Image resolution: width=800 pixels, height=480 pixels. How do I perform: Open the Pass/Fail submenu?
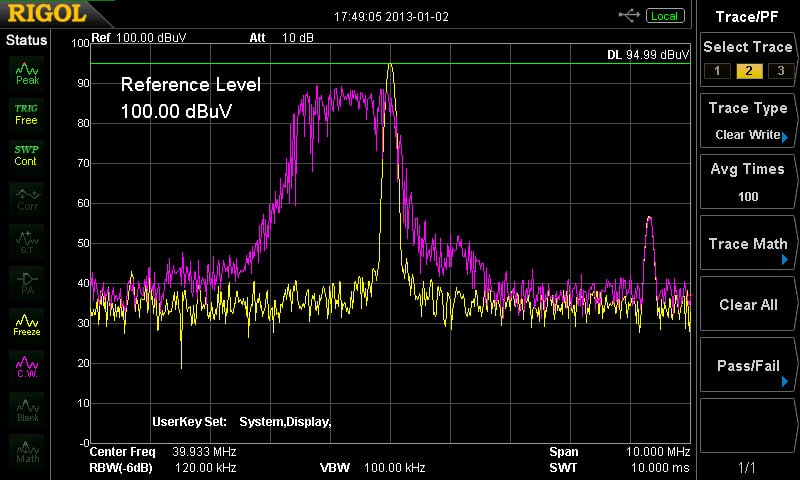pyautogui.click(x=747, y=365)
